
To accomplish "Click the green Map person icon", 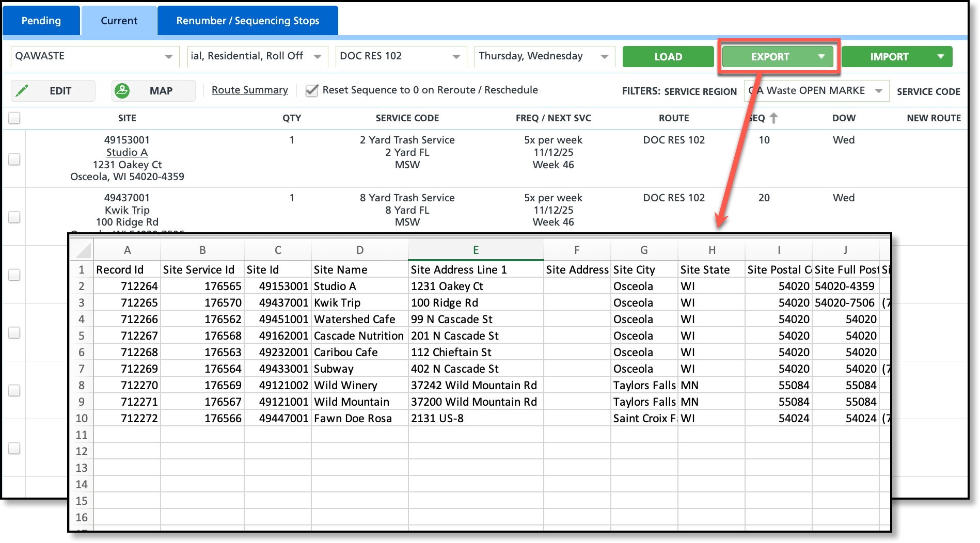I will pyautogui.click(x=122, y=91).
